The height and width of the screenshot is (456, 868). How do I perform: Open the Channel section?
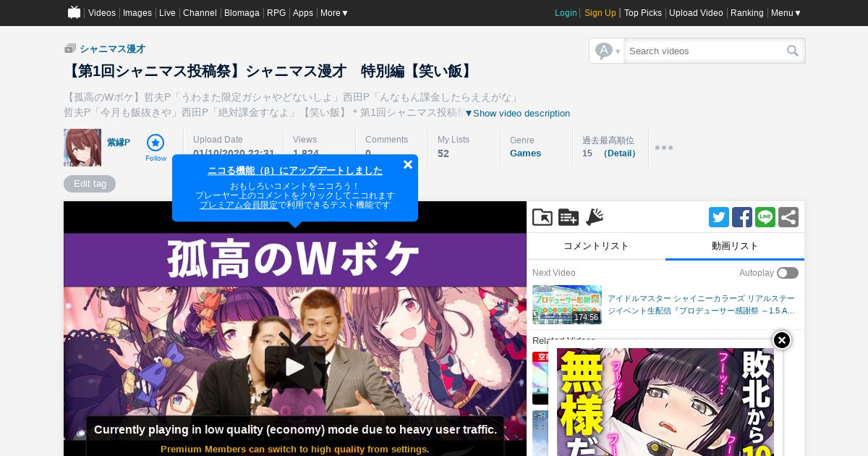[x=200, y=13]
